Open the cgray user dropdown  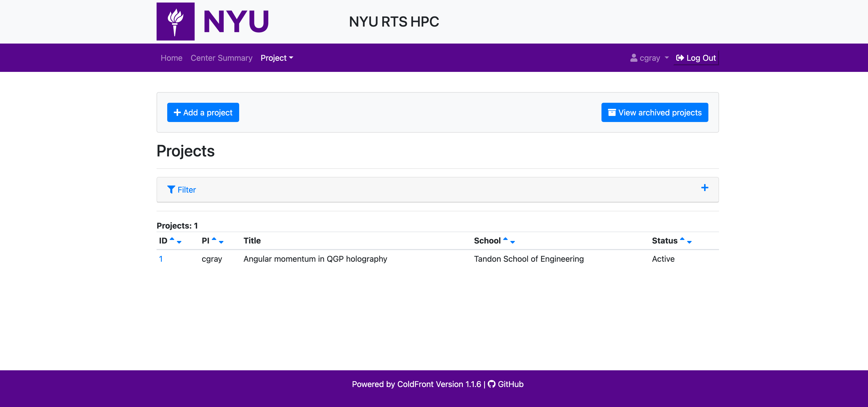click(649, 58)
